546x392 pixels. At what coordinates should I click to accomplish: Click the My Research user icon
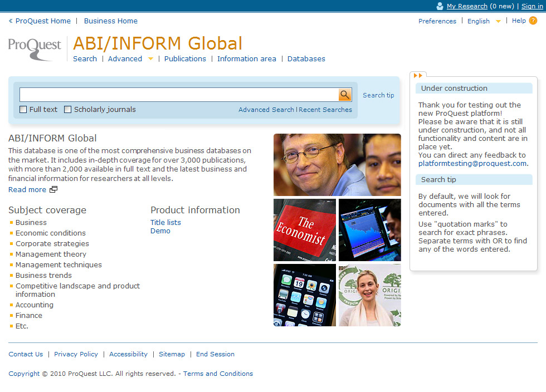(440, 6)
